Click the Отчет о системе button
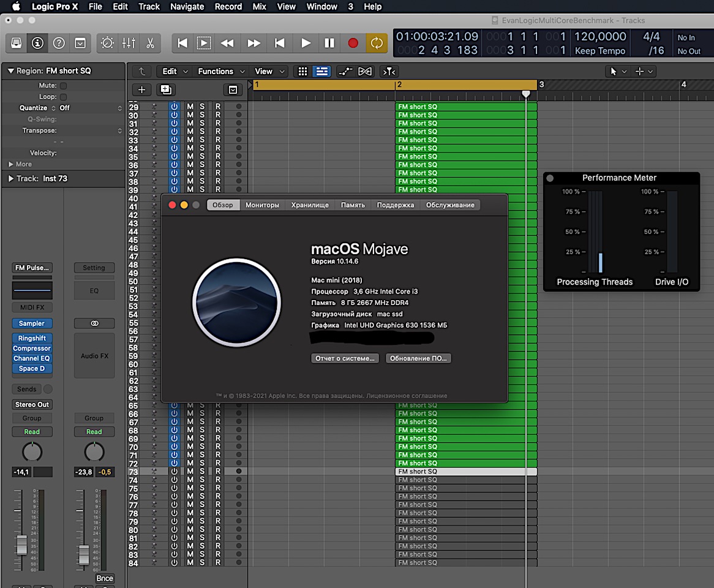Screen dimensions: 714x588 click(345, 358)
